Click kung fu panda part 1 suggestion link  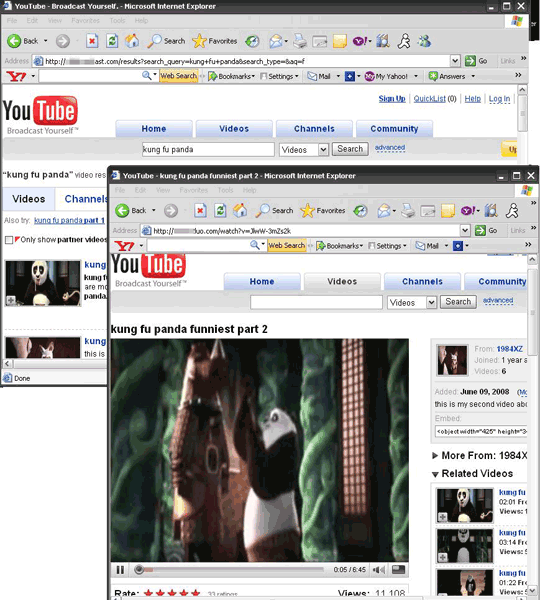[x=69, y=220]
